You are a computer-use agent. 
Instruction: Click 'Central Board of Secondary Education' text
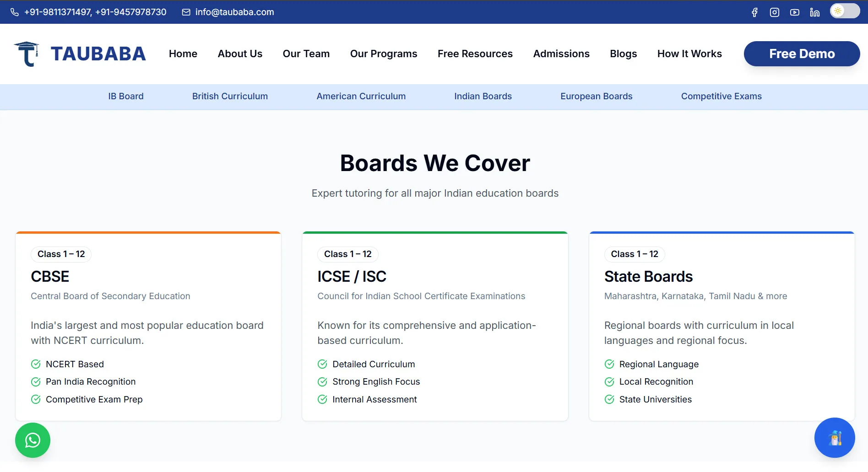tap(110, 296)
